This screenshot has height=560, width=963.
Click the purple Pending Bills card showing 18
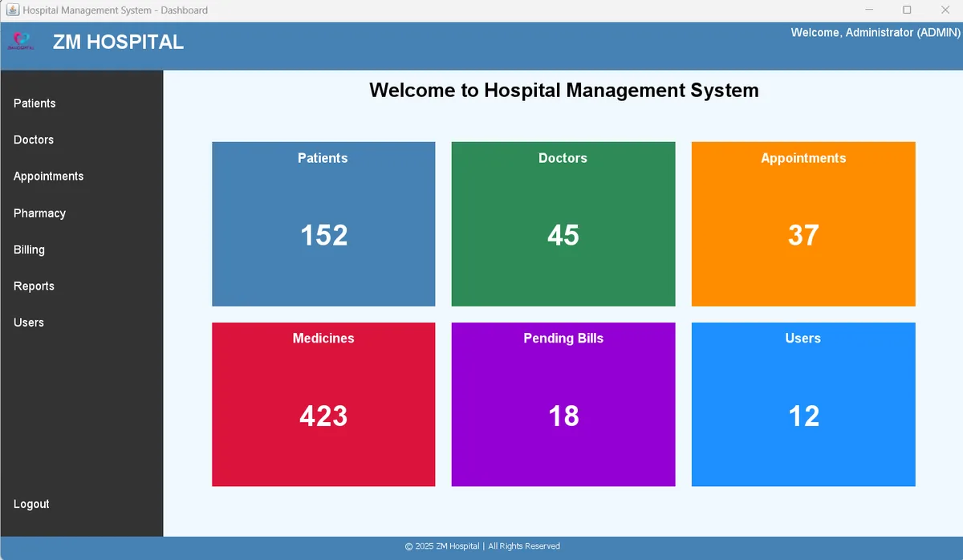(x=563, y=404)
